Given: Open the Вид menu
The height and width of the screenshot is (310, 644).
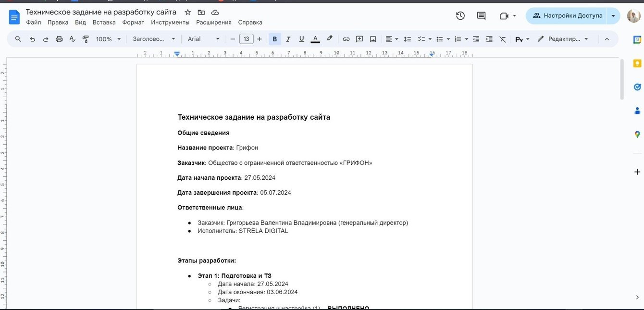Looking at the screenshot, I should click(x=80, y=22).
